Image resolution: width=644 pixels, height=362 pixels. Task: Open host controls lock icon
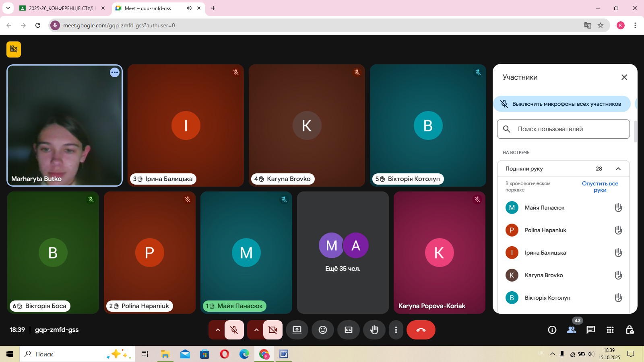pyautogui.click(x=630, y=330)
